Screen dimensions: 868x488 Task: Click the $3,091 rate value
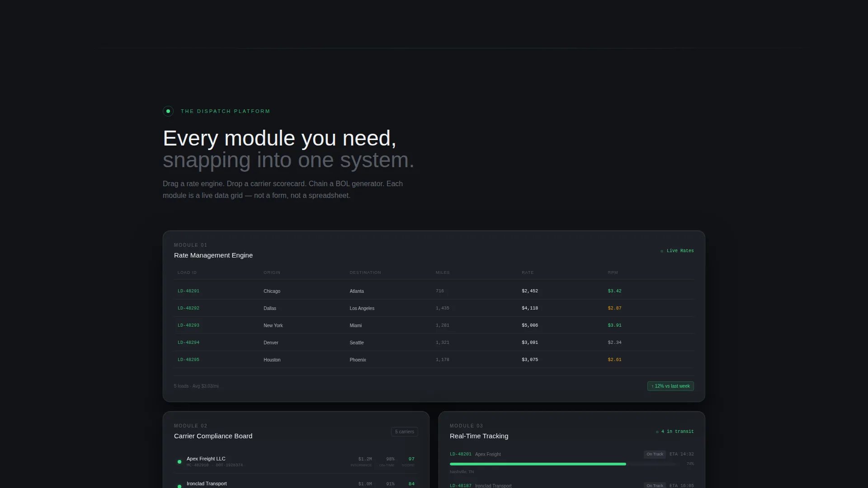point(530,343)
